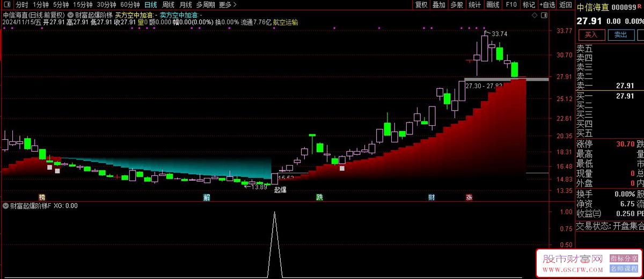The image size is (644, 279).
Task: Click 33.74 high price label
Action: [499, 34]
